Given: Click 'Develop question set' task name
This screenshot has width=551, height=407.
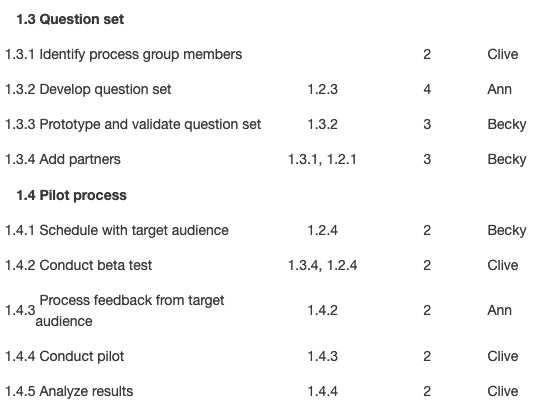Looking at the screenshot, I should coord(105,89).
